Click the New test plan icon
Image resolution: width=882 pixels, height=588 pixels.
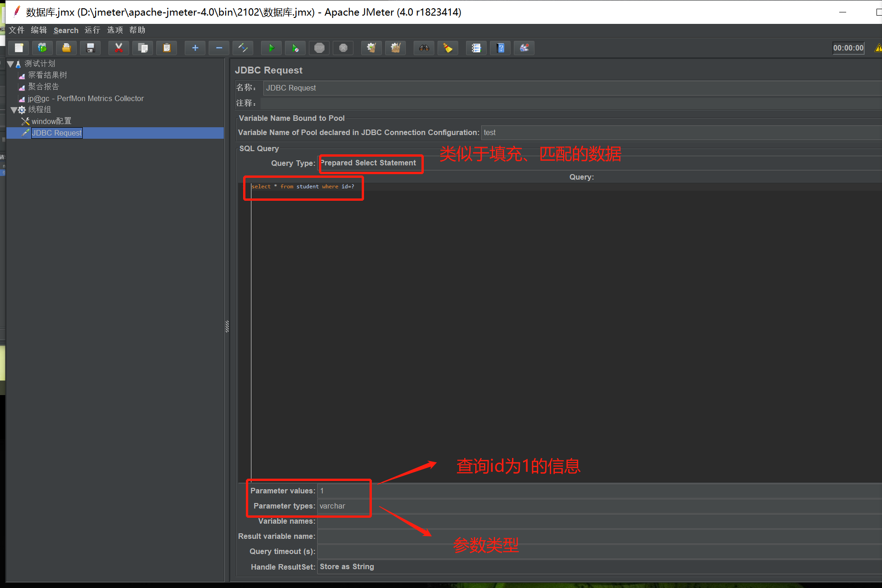point(19,48)
